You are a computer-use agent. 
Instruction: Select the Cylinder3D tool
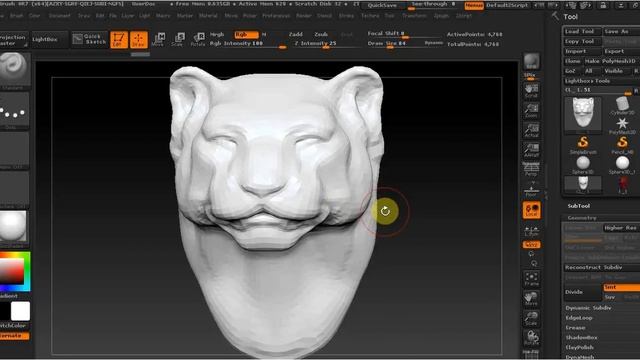622,105
